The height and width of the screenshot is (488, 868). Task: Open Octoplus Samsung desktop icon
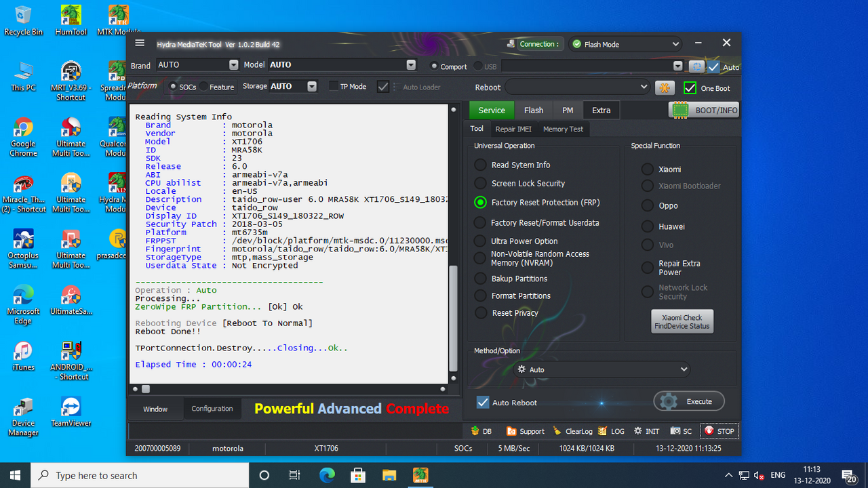(x=23, y=249)
